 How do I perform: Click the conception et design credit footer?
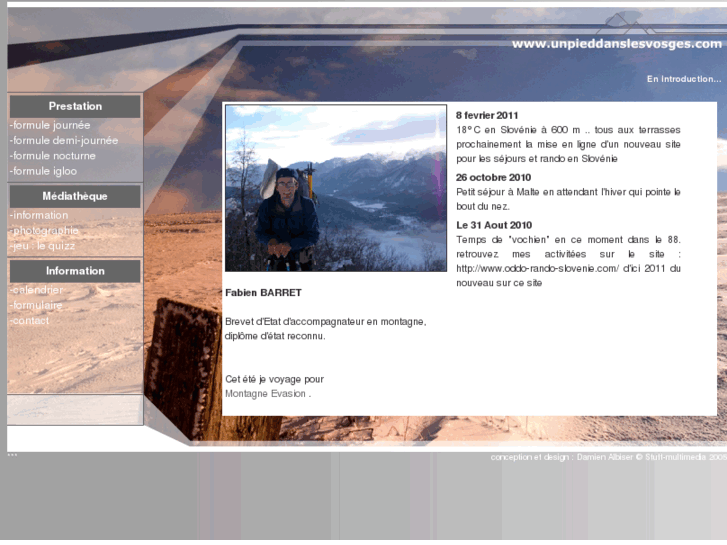608,457
